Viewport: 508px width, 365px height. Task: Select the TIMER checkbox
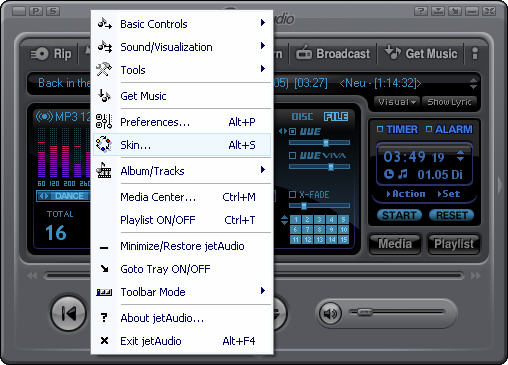click(380, 129)
